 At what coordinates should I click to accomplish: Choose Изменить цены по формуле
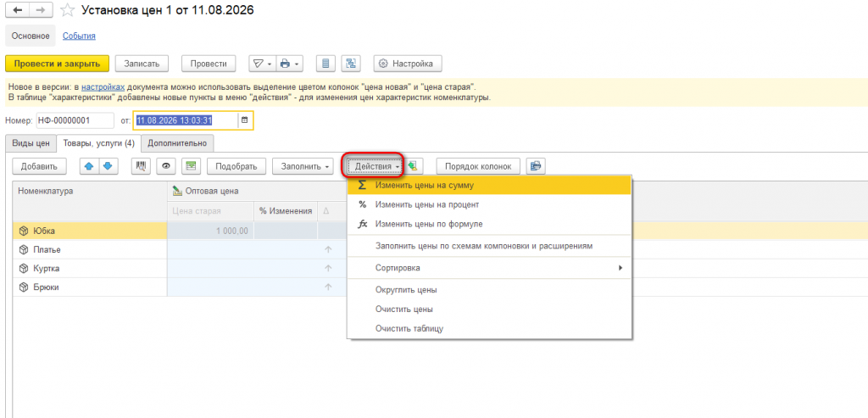(489, 224)
